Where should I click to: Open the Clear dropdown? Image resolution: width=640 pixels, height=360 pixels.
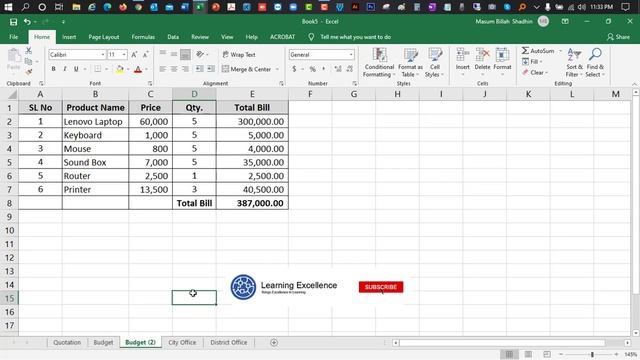click(534, 73)
